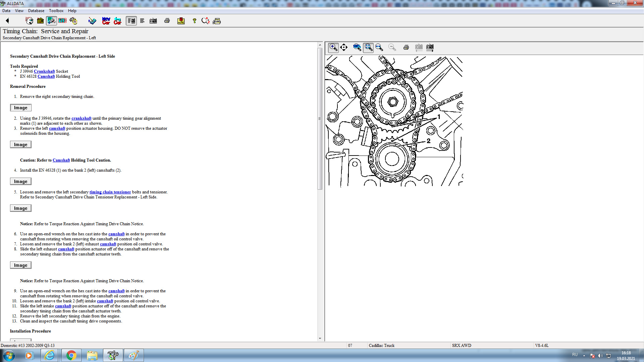Click the home (house) toolbar icon
The image size is (644, 362).
(x=40, y=21)
